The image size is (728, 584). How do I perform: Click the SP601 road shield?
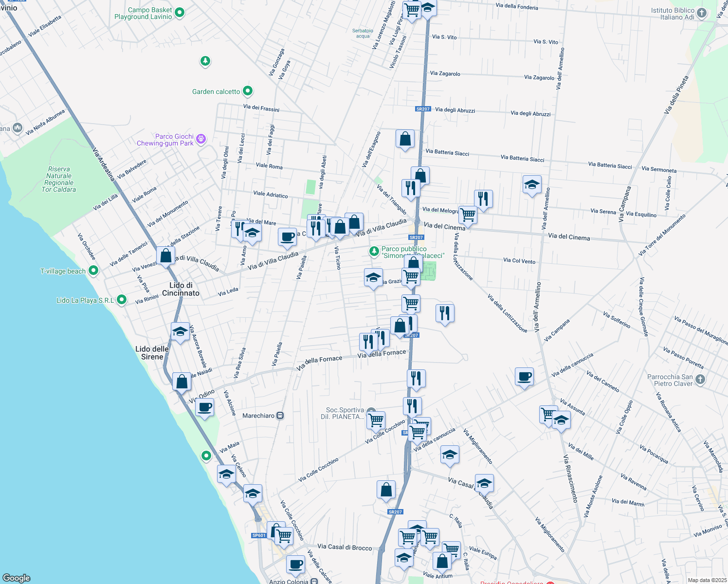[259, 535]
